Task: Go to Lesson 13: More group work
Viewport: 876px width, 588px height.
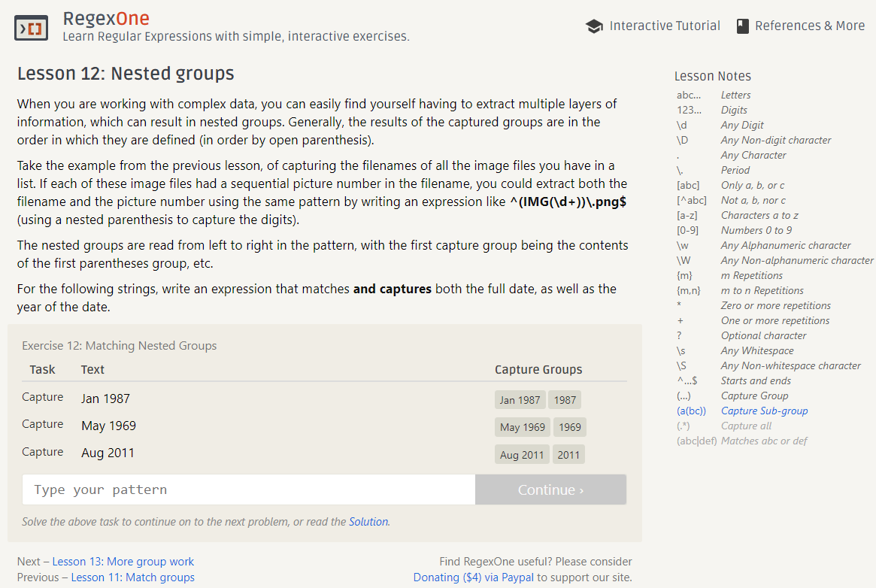Action: [x=123, y=561]
